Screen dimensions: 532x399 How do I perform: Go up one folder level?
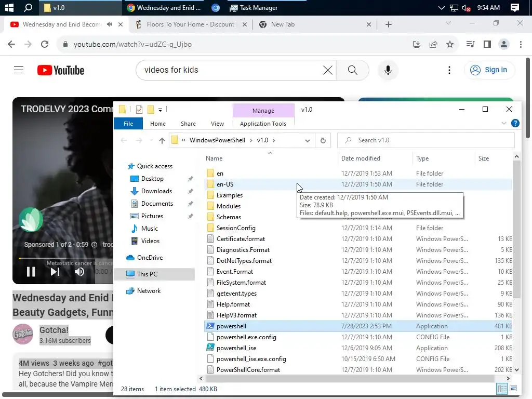click(x=162, y=140)
